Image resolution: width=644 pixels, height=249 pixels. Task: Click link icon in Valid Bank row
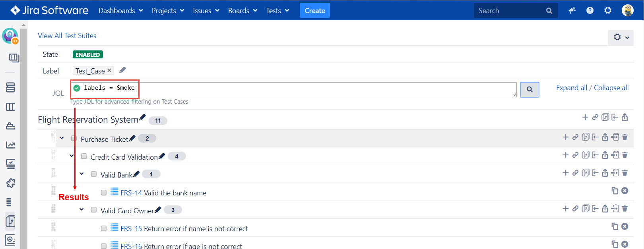[575, 173]
